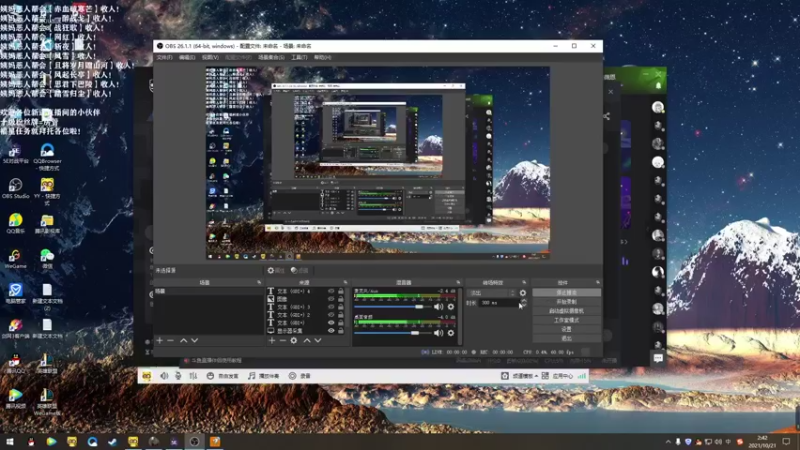800x450 pixels.
Task: Open the 微信 WeChat desktop icon
Action: point(47,259)
